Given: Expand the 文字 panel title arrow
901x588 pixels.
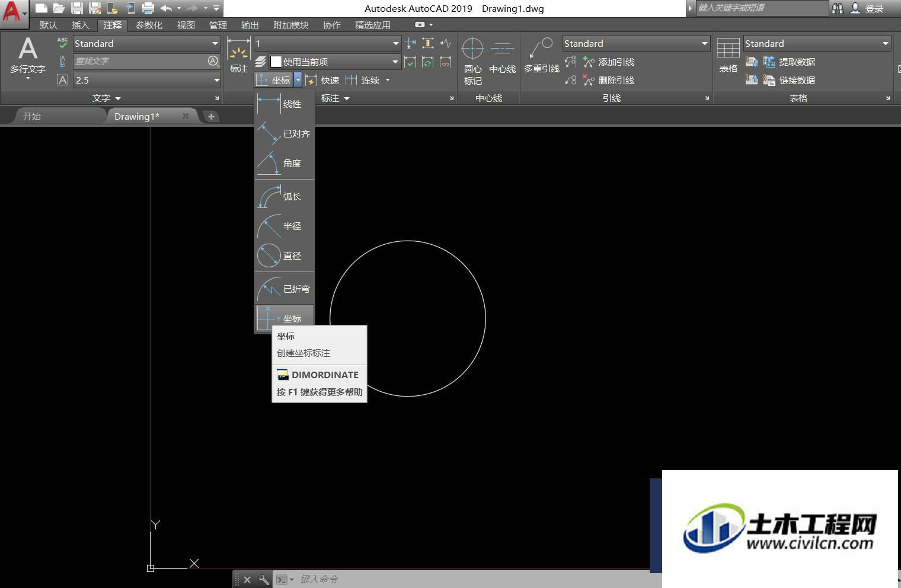Looking at the screenshot, I should (x=118, y=98).
